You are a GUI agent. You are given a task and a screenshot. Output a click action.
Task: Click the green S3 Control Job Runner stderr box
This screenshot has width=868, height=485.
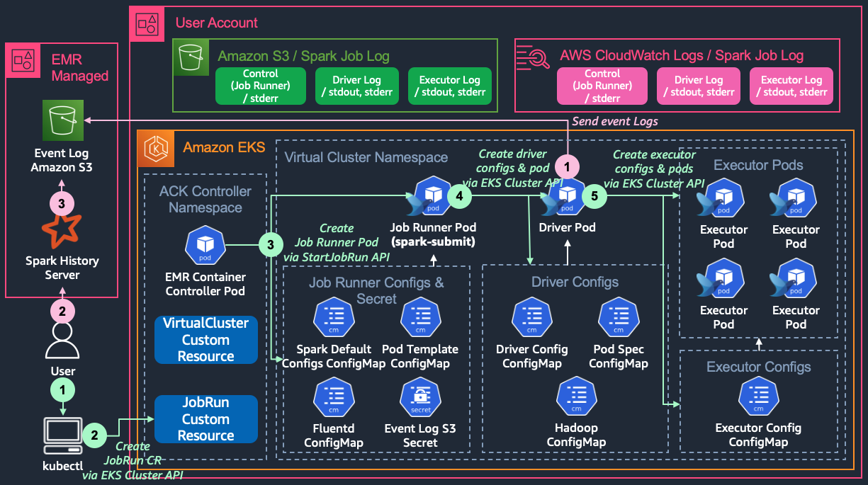coord(260,86)
